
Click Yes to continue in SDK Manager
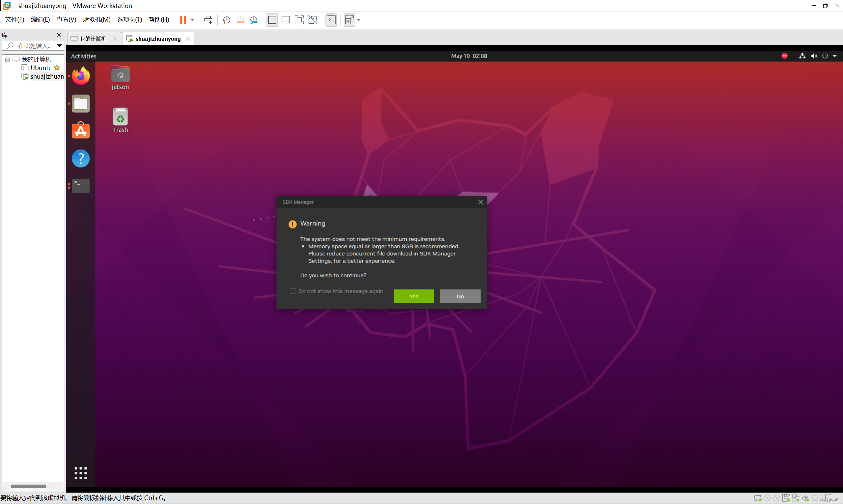(413, 296)
